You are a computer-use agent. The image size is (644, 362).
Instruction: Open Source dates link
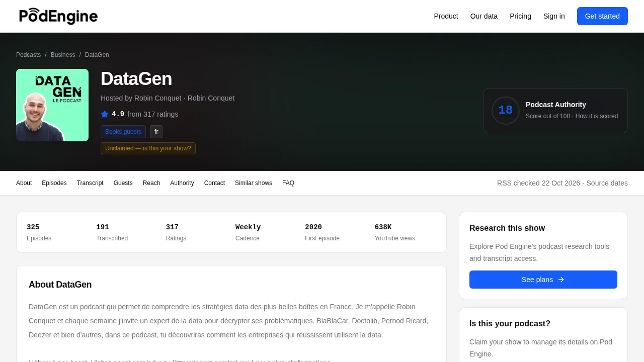pyautogui.click(x=607, y=183)
